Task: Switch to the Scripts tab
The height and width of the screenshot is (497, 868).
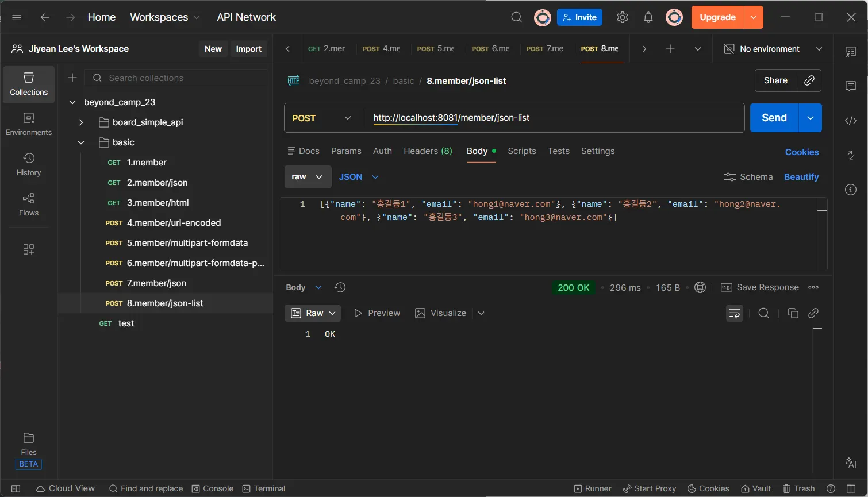Action: click(522, 151)
